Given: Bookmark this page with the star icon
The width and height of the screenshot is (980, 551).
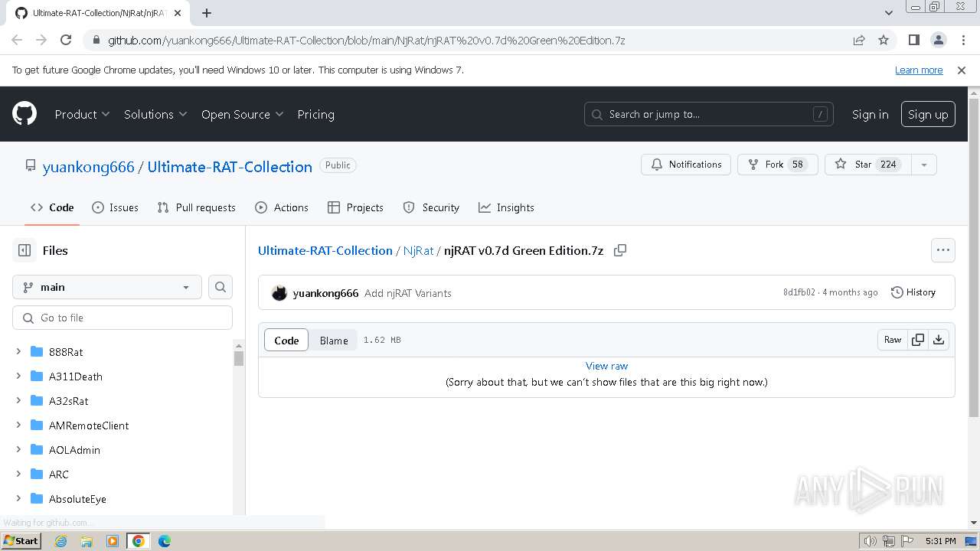Looking at the screenshot, I should pyautogui.click(x=884, y=40).
